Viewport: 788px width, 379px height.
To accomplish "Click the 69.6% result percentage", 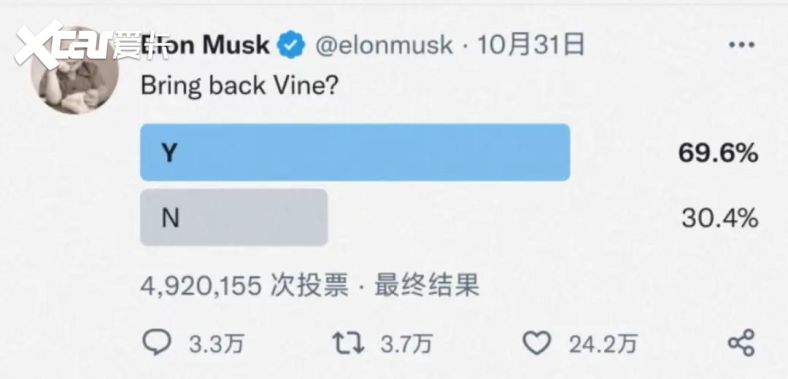I will click(718, 153).
